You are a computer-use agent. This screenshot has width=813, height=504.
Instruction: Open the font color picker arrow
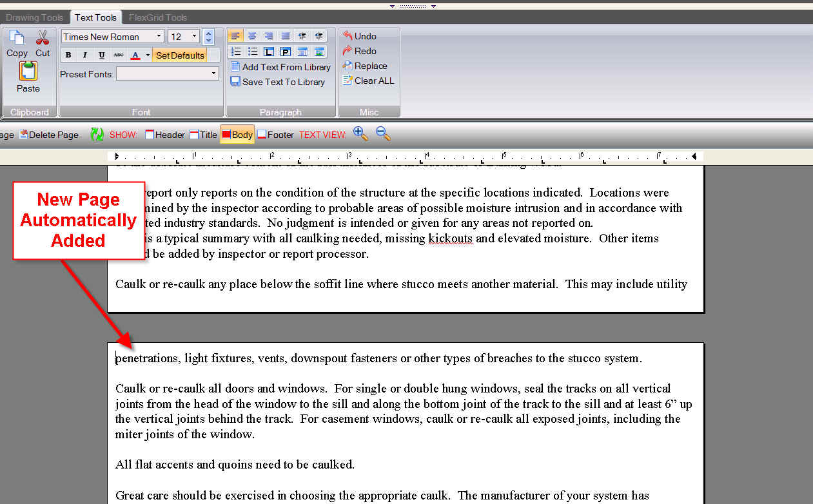click(148, 55)
